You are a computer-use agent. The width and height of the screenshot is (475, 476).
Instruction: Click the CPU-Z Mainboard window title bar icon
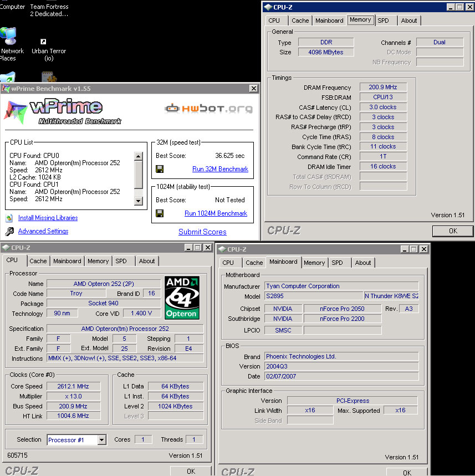(x=223, y=249)
